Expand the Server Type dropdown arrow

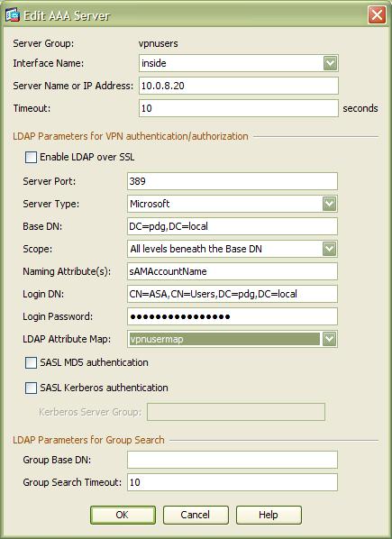[x=330, y=204]
